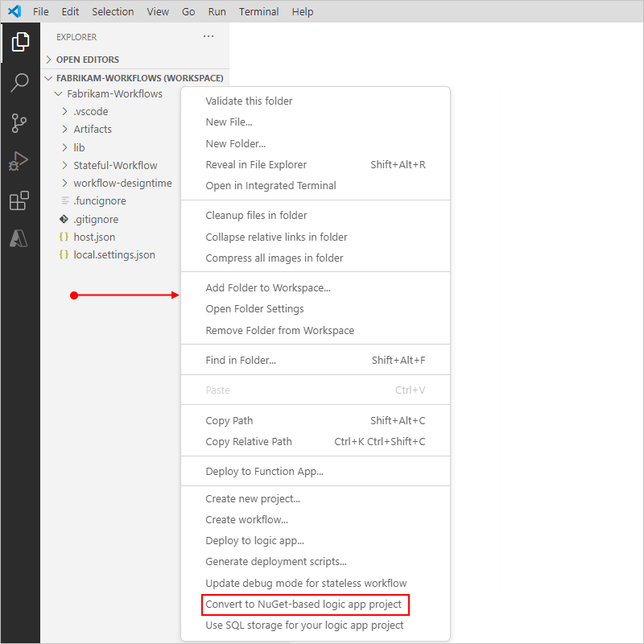The height and width of the screenshot is (644, 644).
Task: Open the Source Control view
Action: coord(20,122)
